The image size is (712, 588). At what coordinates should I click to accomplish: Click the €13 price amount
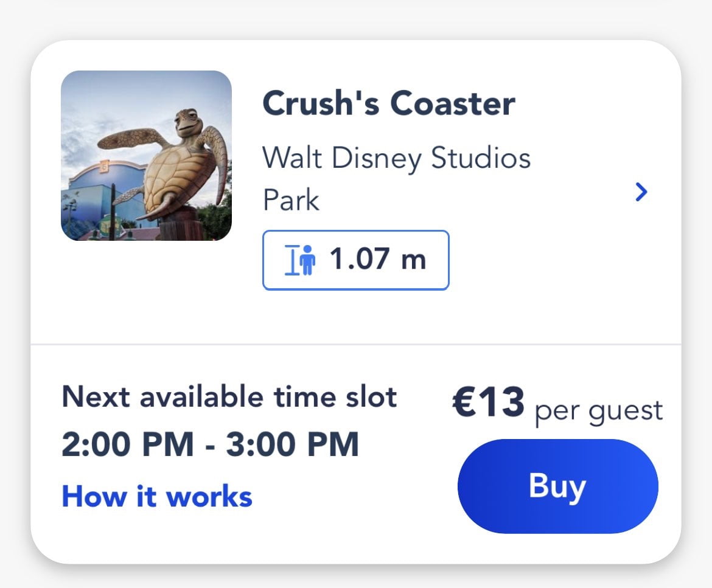point(488,403)
